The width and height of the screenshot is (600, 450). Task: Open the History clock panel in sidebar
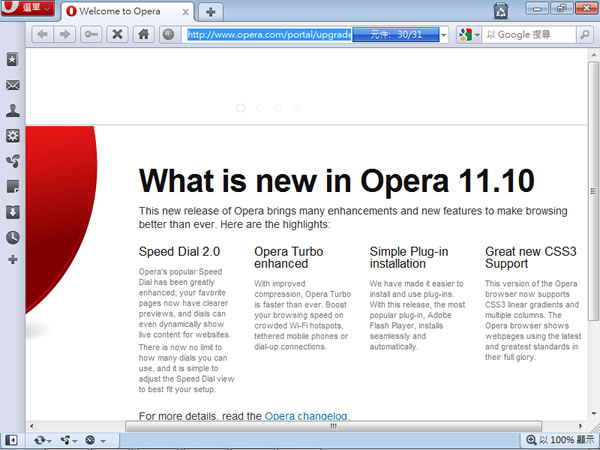12,237
